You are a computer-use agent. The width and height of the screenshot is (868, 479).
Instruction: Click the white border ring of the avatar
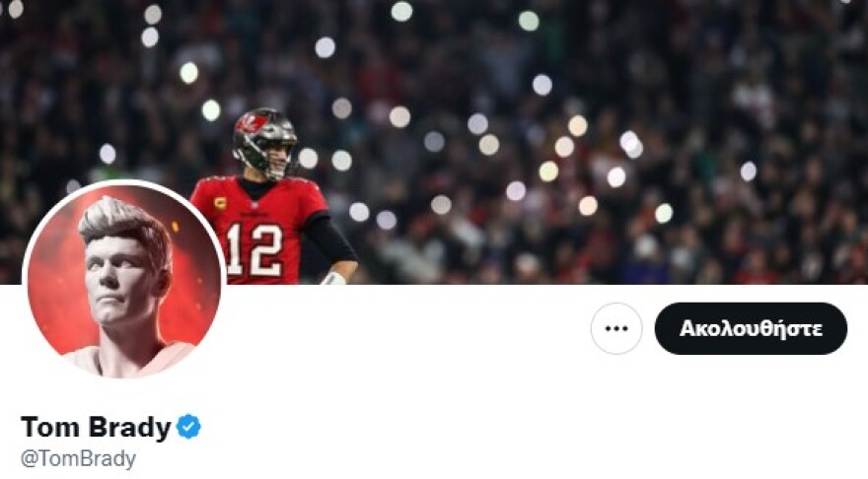coord(124,182)
